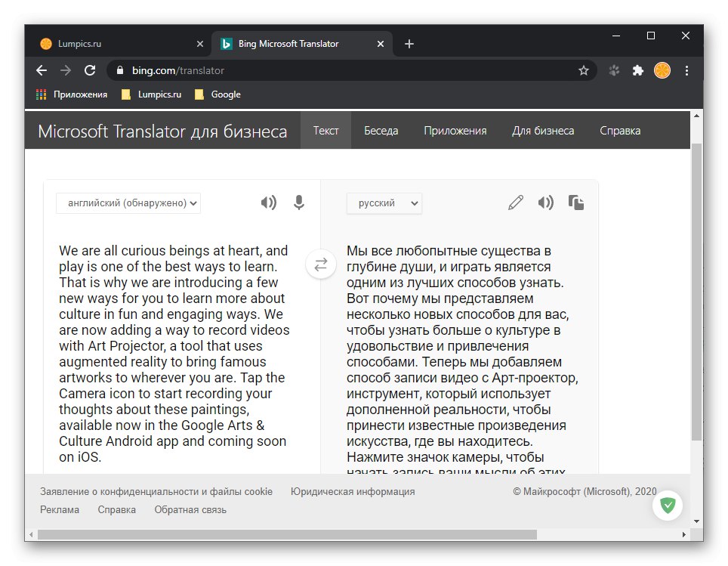Click the Russian translation output text

pos(462,358)
